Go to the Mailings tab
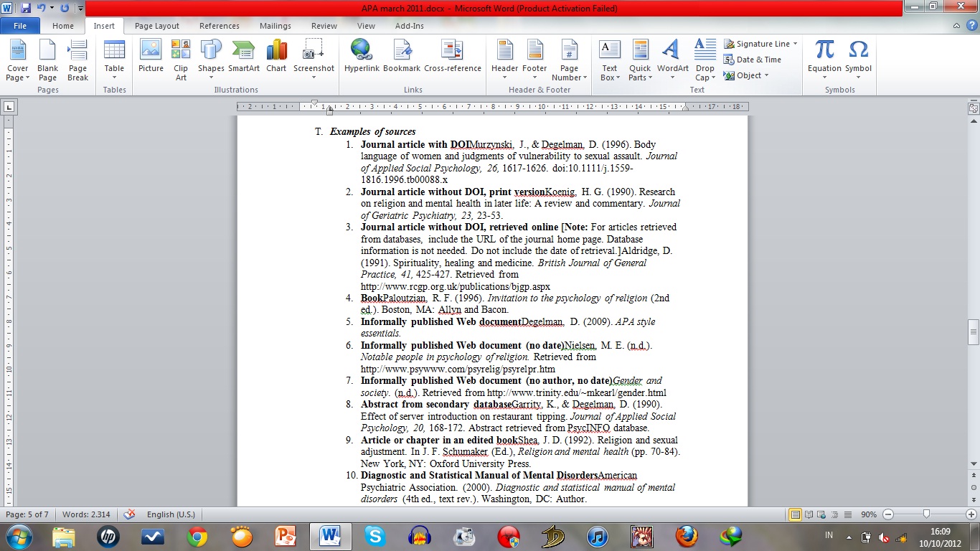This screenshot has width=980, height=551. 275,26
